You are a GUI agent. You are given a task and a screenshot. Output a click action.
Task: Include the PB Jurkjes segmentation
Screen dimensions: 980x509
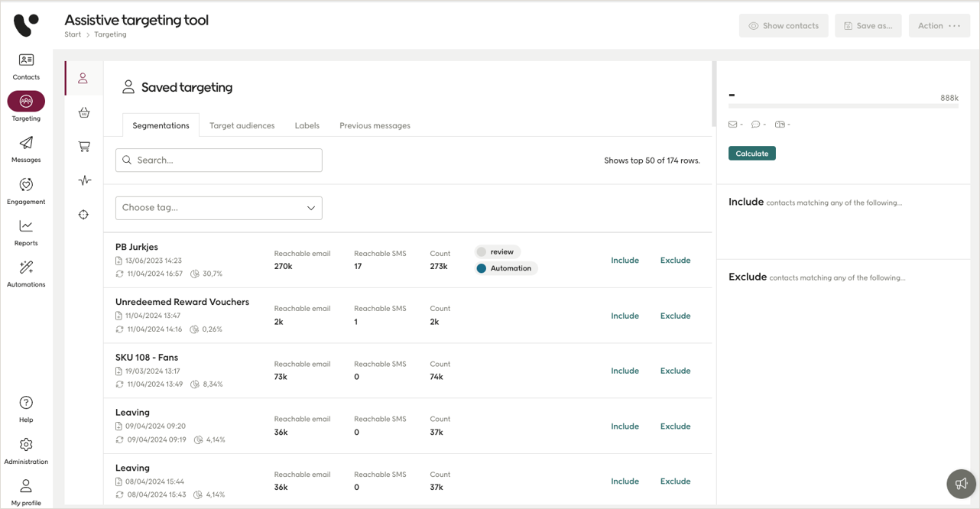point(625,260)
